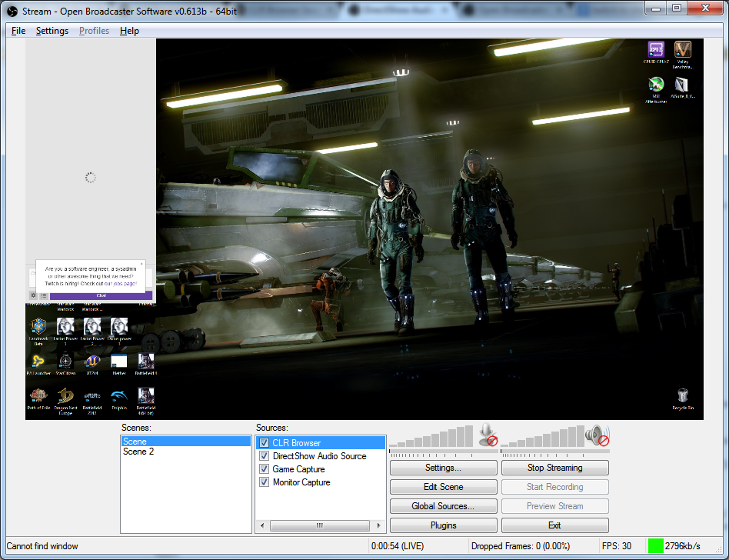Select the 'DirectShow Audio Source' row
Screen dimensions: 729x560
[321, 456]
